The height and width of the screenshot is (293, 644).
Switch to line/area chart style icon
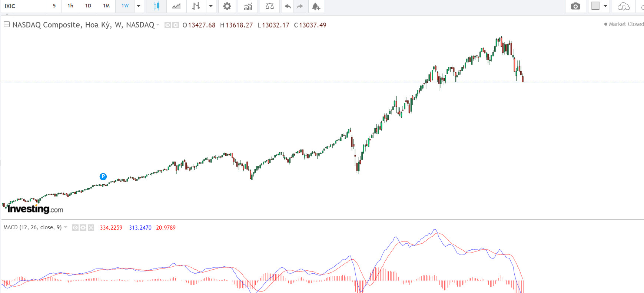pyautogui.click(x=176, y=6)
